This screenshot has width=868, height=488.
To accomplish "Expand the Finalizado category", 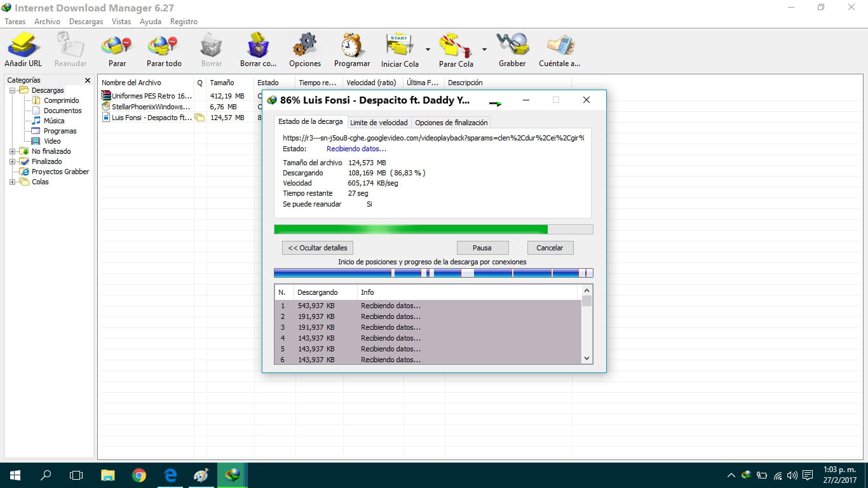I will 13,161.
